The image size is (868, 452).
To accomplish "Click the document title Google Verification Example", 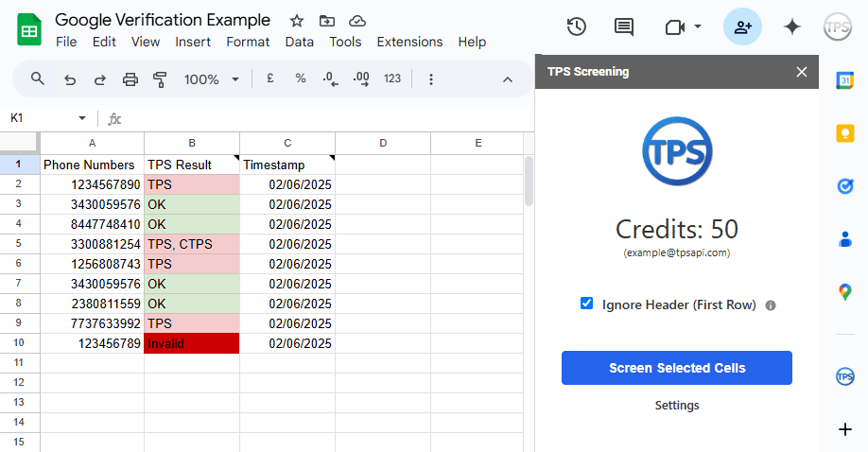I will pyautogui.click(x=163, y=20).
